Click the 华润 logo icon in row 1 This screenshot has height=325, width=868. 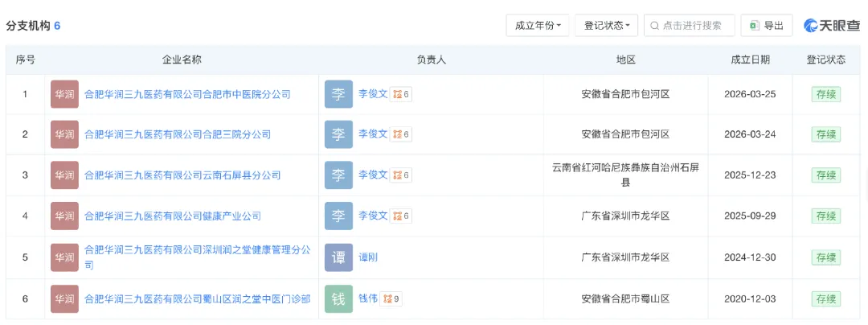pos(64,94)
